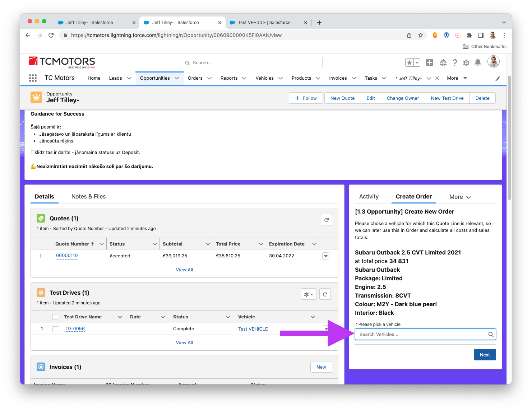Reload the browser page

click(51, 35)
